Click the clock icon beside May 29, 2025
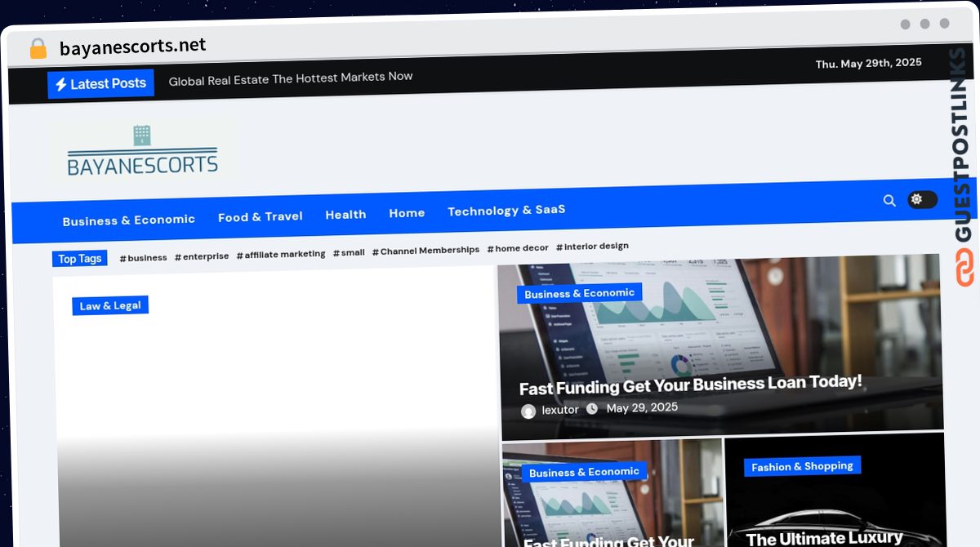The width and height of the screenshot is (980, 547). coord(592,409)
